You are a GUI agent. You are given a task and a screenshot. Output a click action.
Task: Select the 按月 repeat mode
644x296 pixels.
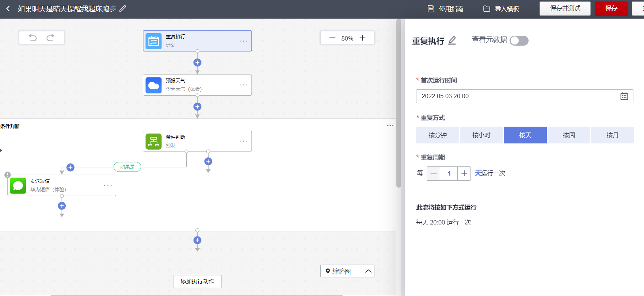coord(613,135)
